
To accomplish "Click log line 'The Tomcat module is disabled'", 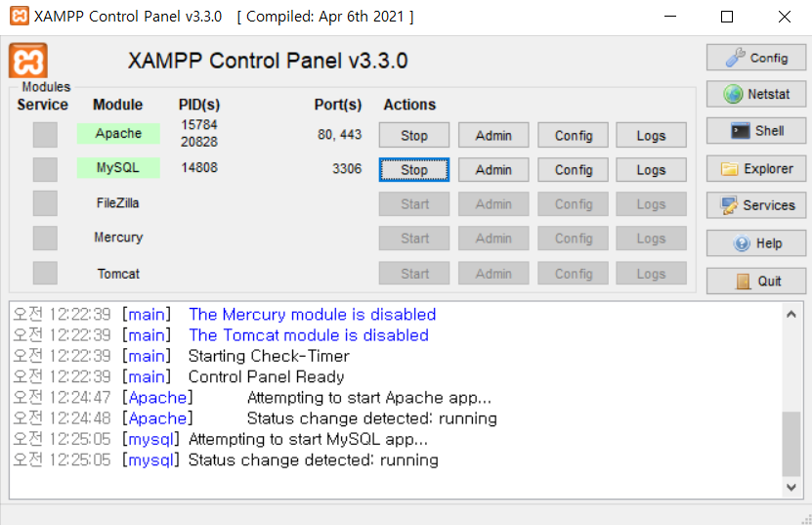I will [309, 335].
